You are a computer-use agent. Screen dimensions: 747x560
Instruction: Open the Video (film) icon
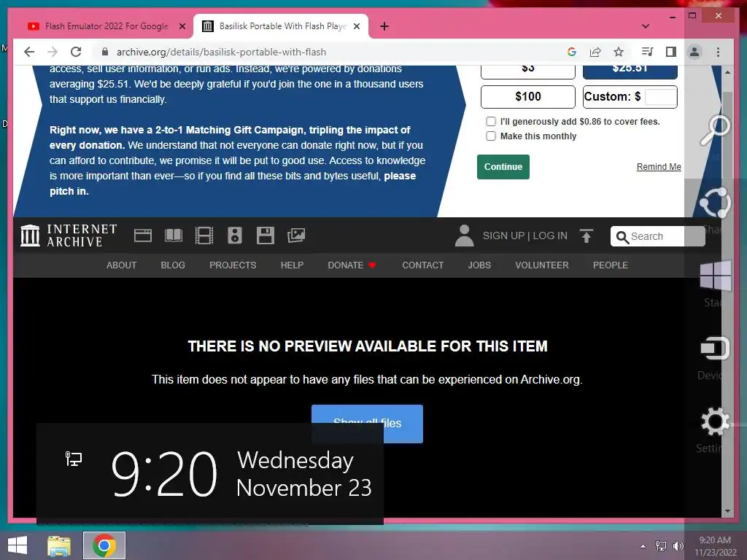[204, 236]
